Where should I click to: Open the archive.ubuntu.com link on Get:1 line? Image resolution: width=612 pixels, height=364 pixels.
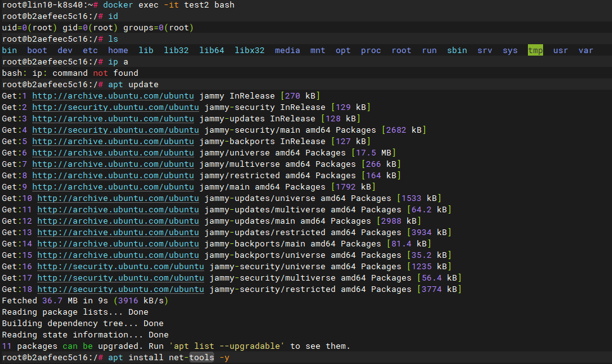coord(113,96)
